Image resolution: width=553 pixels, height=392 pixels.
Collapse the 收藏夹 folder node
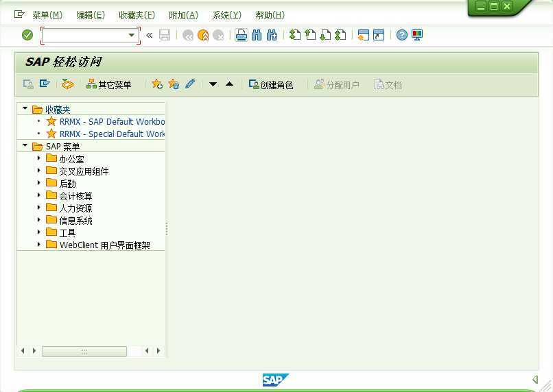pos(25,108)
